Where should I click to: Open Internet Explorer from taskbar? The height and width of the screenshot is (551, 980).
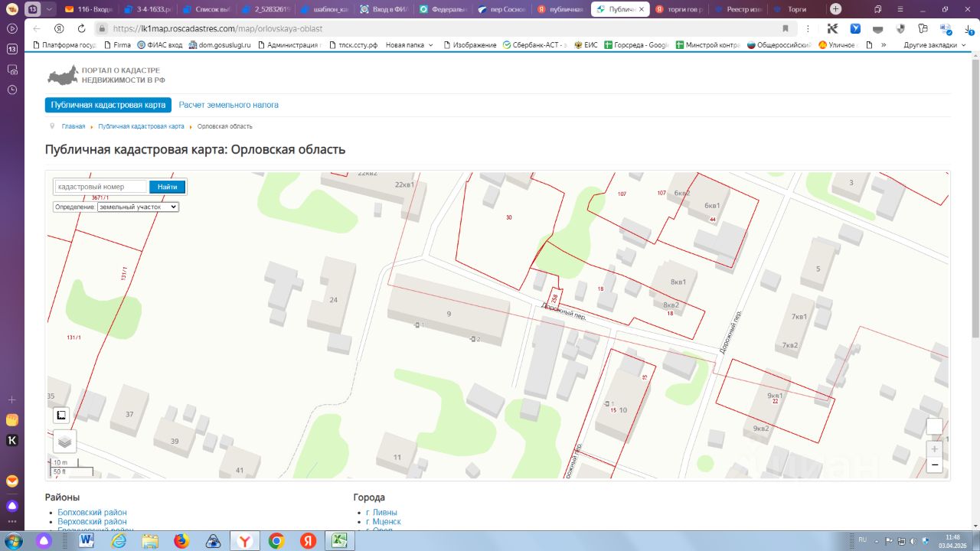point(119,541)
